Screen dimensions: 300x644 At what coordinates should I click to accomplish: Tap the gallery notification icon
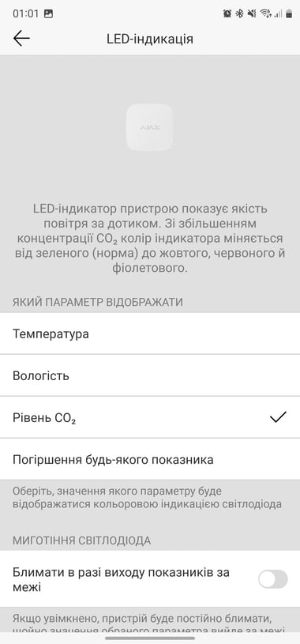click(x=48, y=13)
